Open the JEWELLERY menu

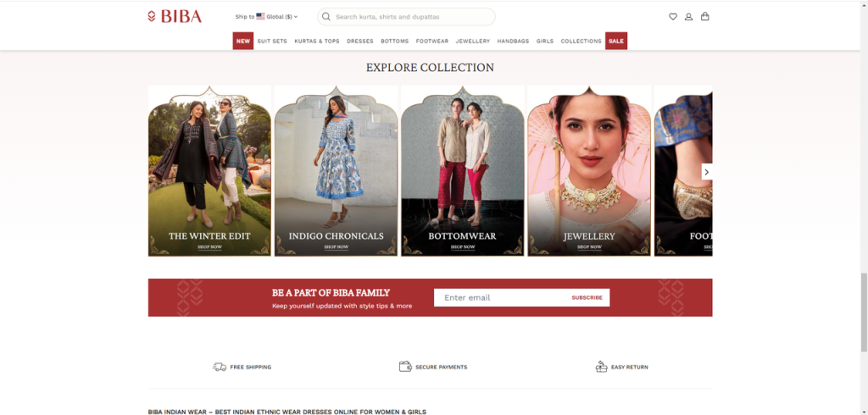[x=473, y=41]
